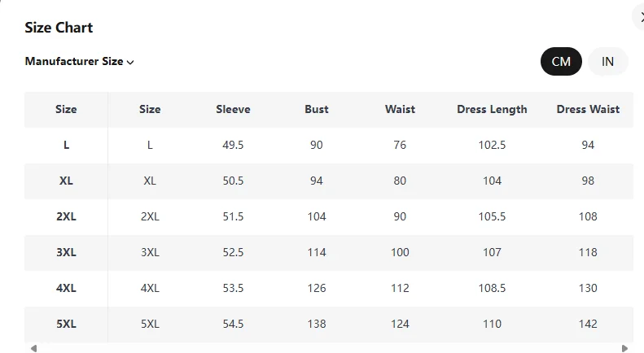
Task: Select the bold L row label
Action: 66,145
